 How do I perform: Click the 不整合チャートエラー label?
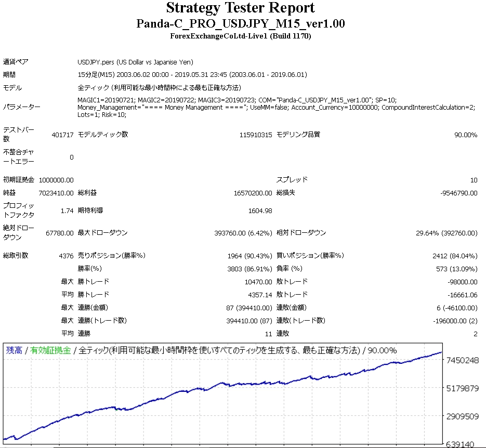(x=18, y=157)
